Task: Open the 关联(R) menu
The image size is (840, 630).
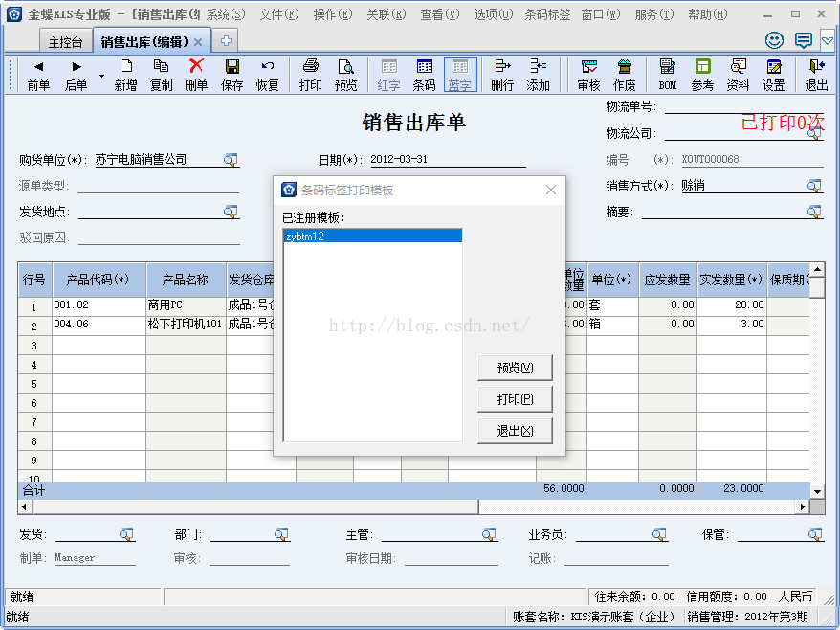Action: tap(387, 14)
